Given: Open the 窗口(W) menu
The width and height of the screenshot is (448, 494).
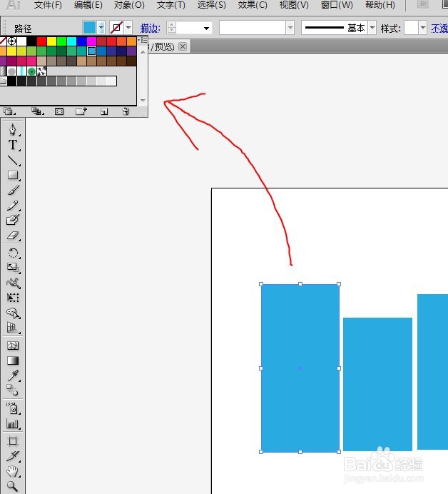Looking at the screenshot, I should 337,5.
